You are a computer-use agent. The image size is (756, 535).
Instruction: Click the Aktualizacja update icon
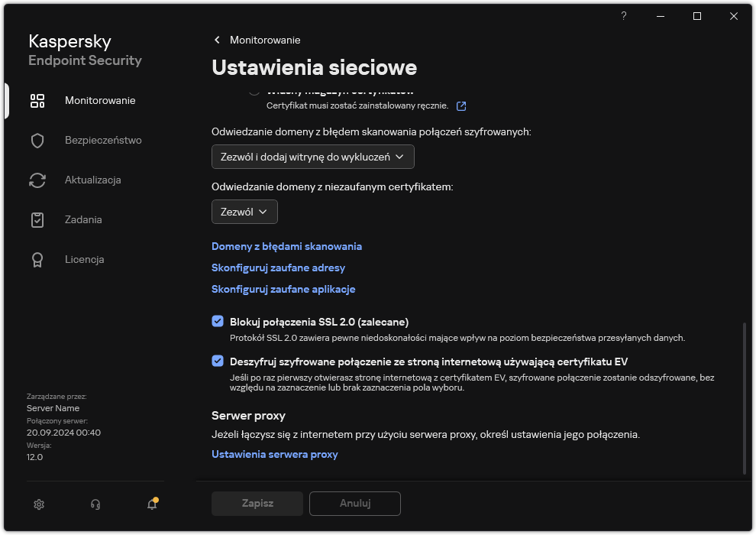37,180
